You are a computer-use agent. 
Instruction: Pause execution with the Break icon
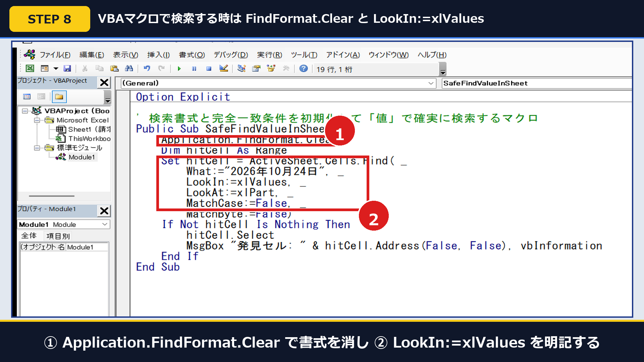(194, 69)
